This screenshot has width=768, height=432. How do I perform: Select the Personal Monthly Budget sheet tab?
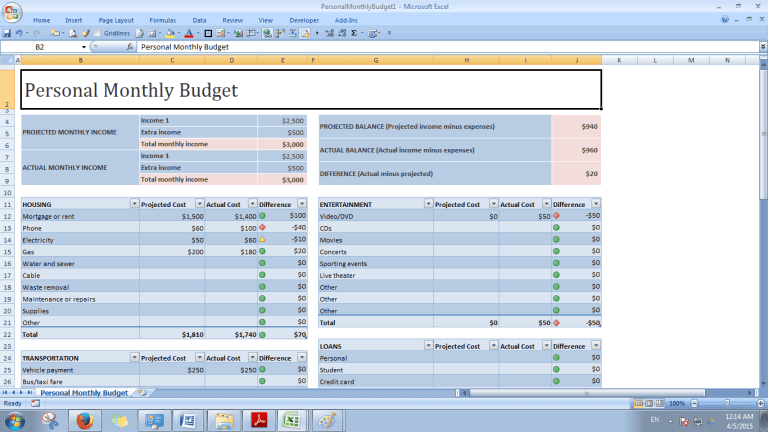(84, 393)
